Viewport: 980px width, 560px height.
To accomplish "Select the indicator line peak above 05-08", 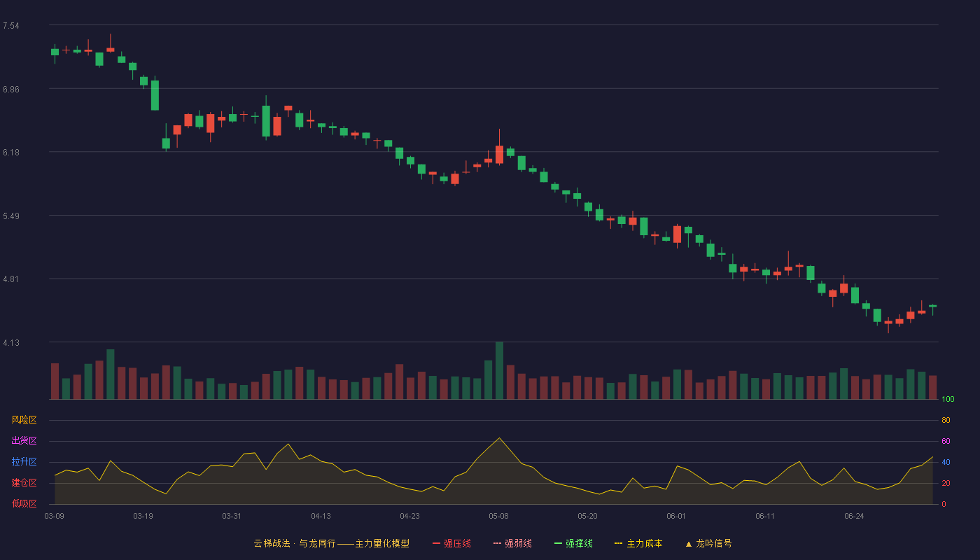I will click(x=499, y=438).
